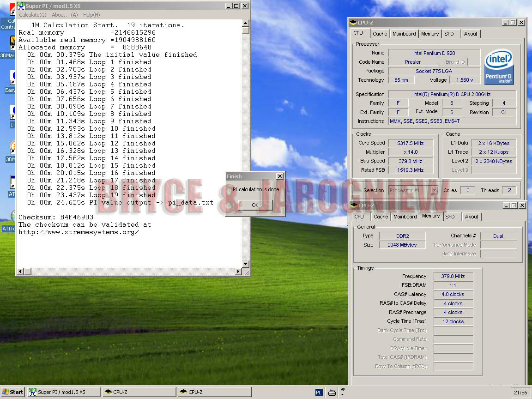The width and height of the screenshot is (532, 399).
Task: Click the Technology value 65 nm
Action: [401, 80]
